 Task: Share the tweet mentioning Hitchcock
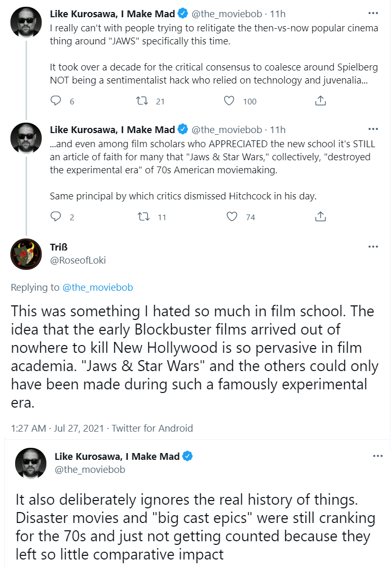click(321, 217)
